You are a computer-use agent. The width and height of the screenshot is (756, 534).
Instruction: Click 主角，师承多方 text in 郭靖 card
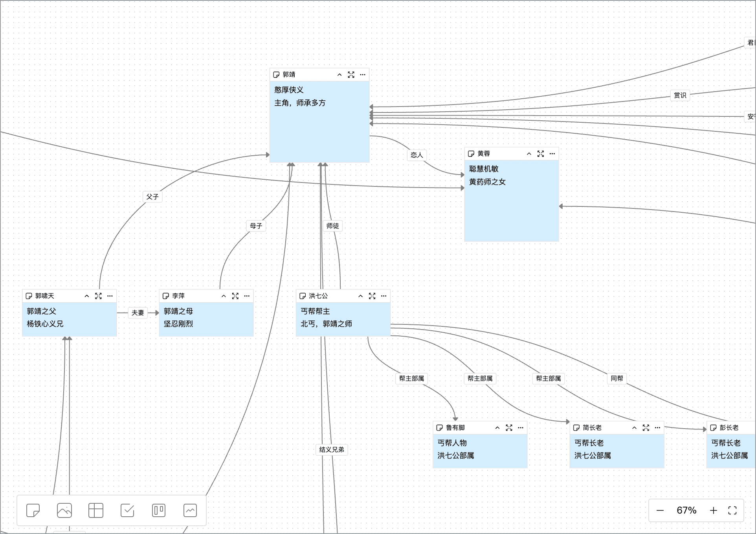(300, 103)
